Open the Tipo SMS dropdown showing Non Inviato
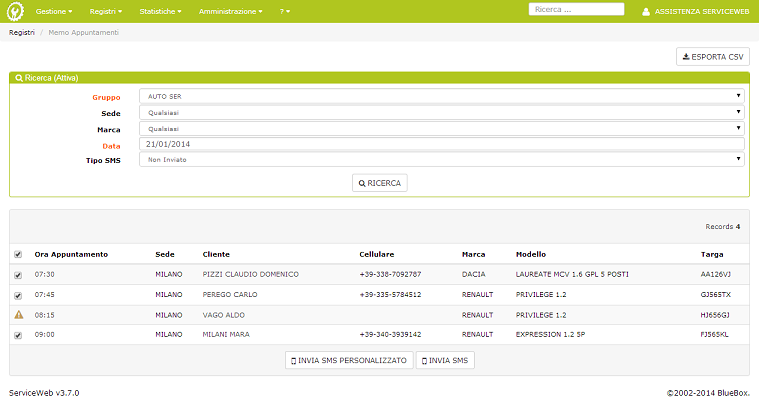Viewport: 759px width, 398px height. tap(441, 159)
